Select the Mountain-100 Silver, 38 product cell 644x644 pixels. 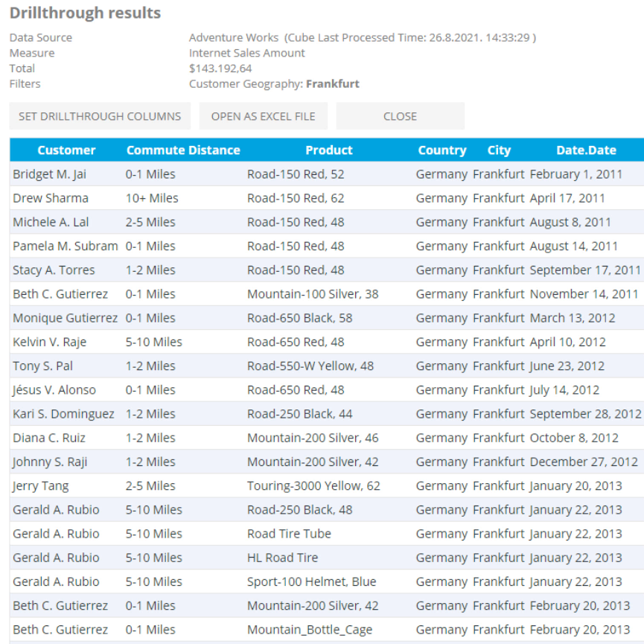[x=313, y=294]
